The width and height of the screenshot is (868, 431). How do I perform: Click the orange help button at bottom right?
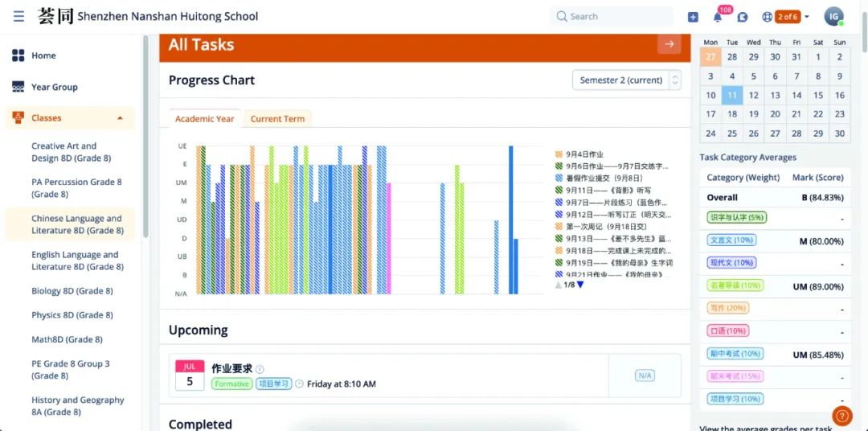[x=841, y=416]
